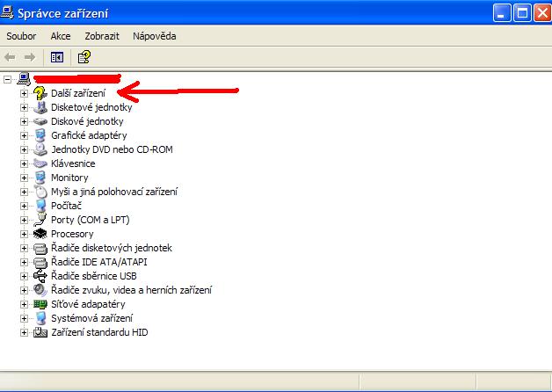Click the Správce zařízení title bar icon

tap(7, 12)
